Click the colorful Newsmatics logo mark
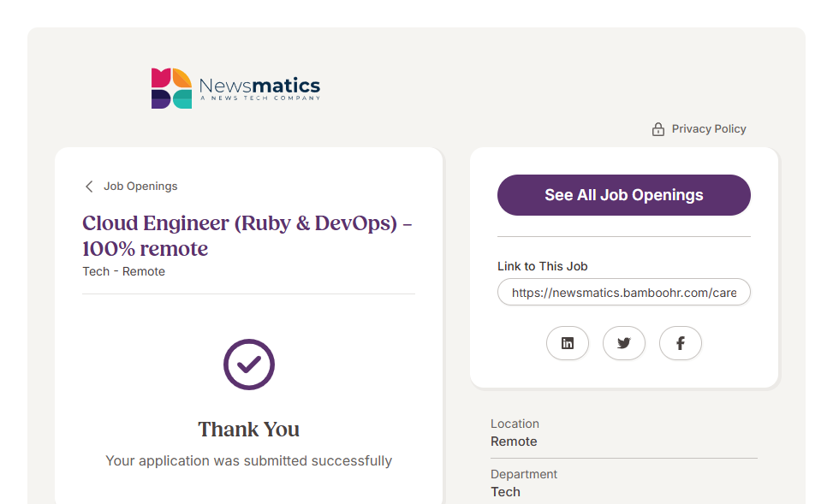 point(171,88)
